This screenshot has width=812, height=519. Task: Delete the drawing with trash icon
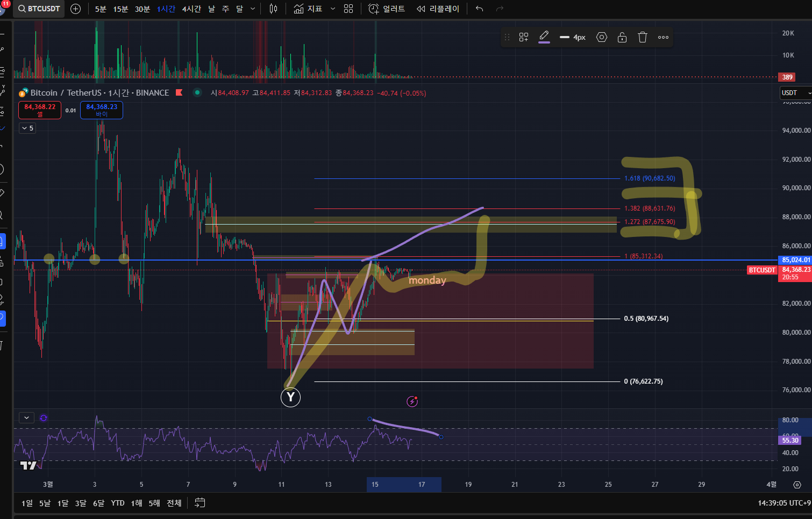click(643, 37)
